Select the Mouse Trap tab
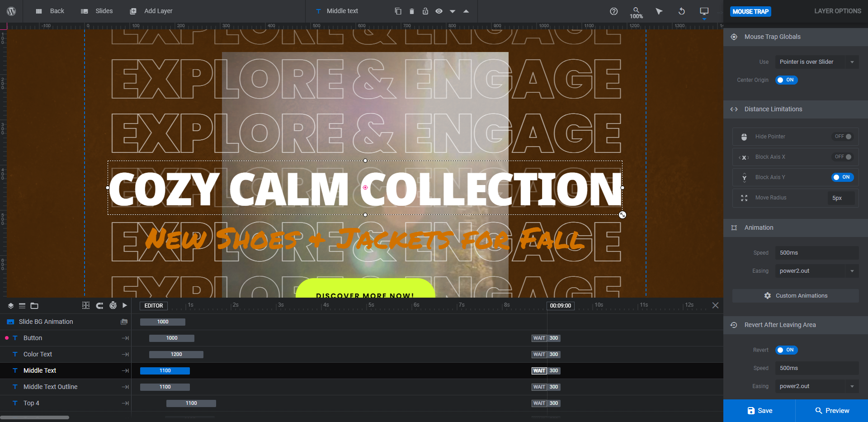 (x=750, y=11)
